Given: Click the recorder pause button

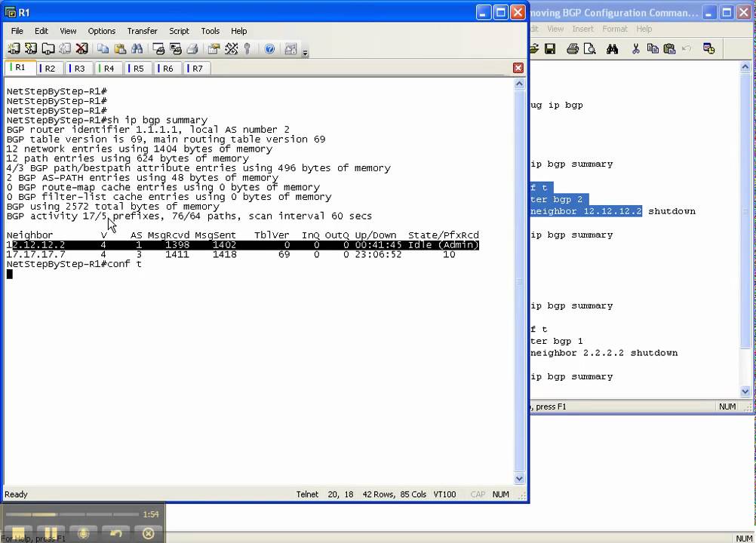Looking at the screenshot, I should pos(51,533).
